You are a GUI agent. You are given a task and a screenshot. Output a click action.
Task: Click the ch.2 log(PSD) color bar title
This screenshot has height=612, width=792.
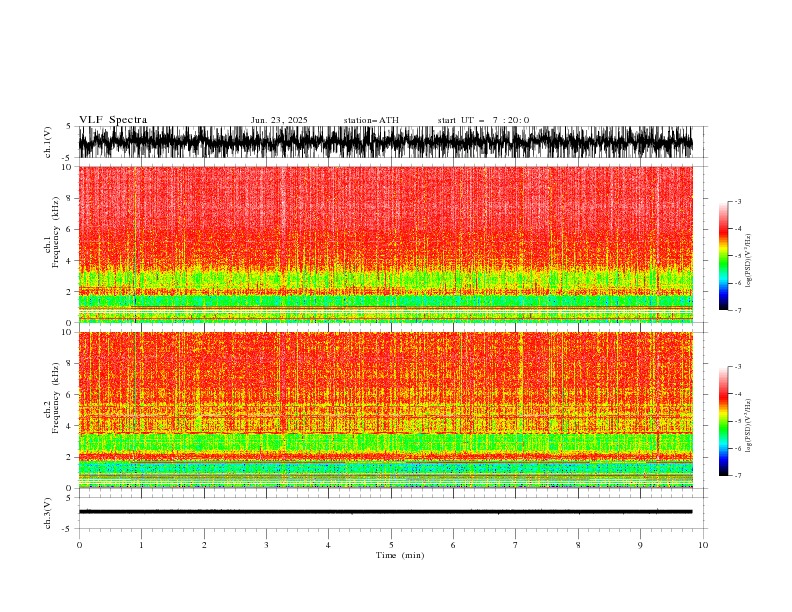pyautogui.click(x=749, y=426)
